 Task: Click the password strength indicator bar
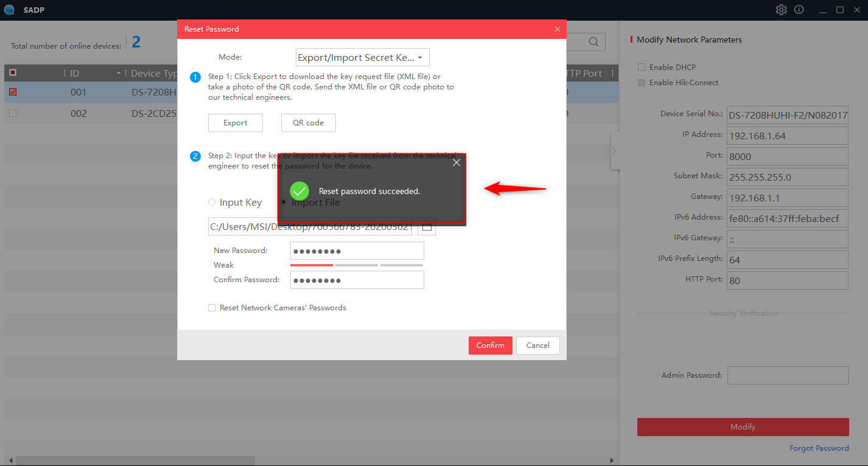[x=357, y=265]
